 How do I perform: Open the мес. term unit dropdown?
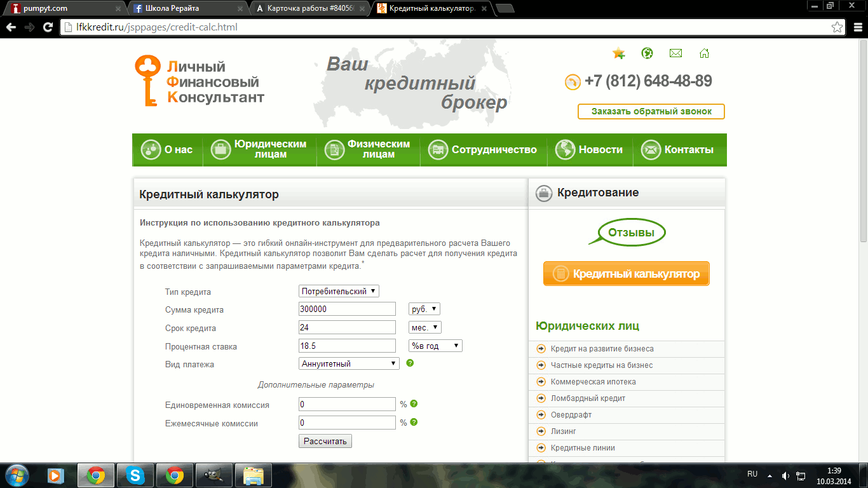[x=425, y=327]
